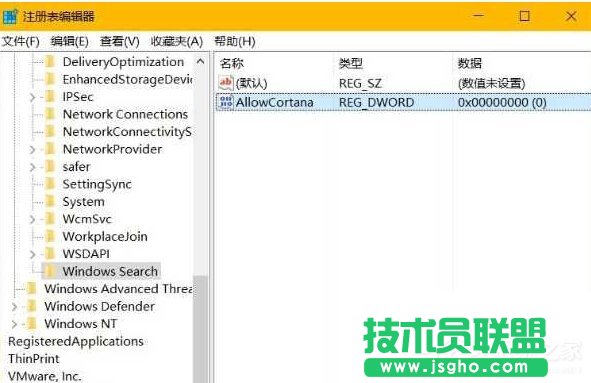The image size is (591, 383).
Task: Select the DeliveryOptimization key
Action: (123, 62)
